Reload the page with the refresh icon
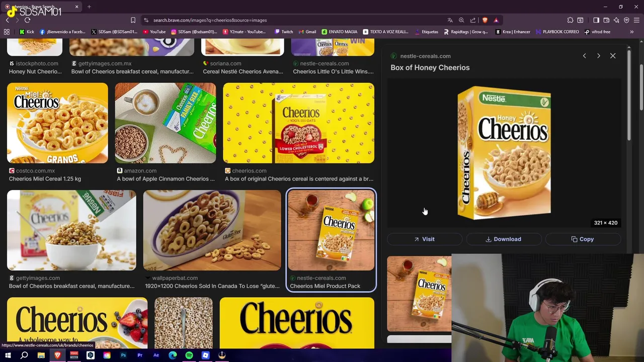 point(27,20)
